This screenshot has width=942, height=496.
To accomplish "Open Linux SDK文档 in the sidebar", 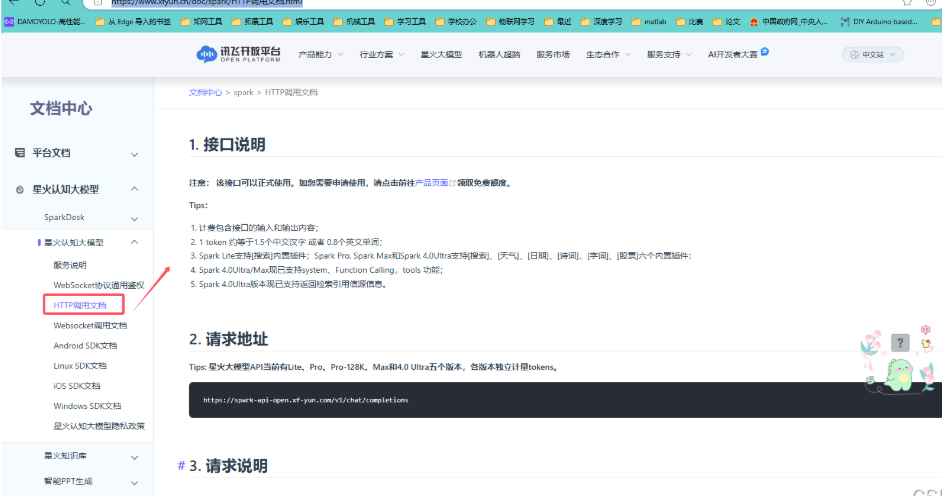I will click(80, 366).
